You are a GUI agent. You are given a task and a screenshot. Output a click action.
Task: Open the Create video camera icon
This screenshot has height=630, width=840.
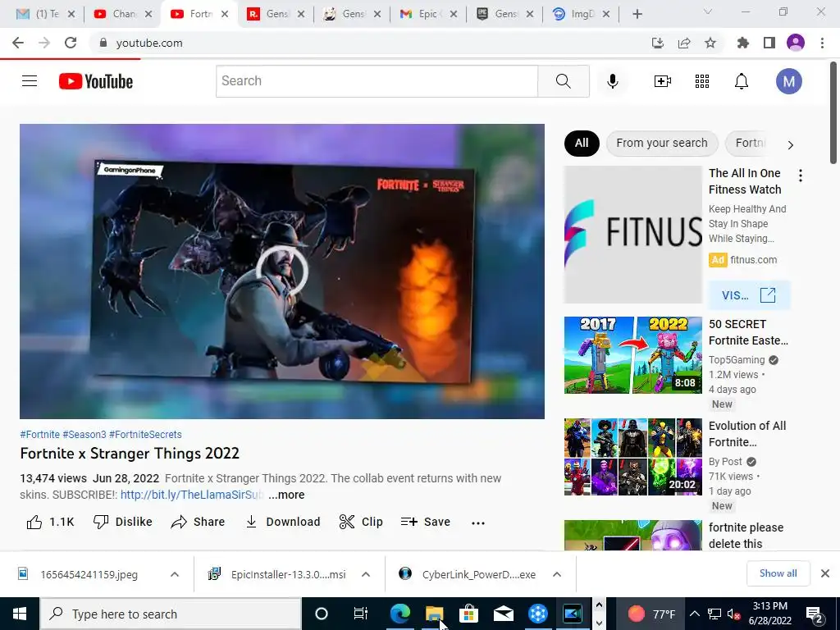663,81
